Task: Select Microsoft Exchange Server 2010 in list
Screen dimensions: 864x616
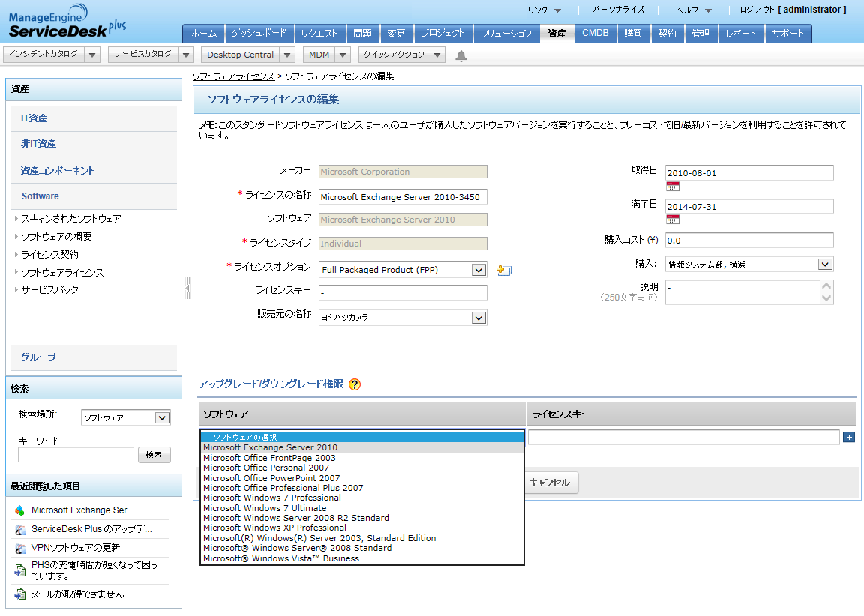Action: 361,447
